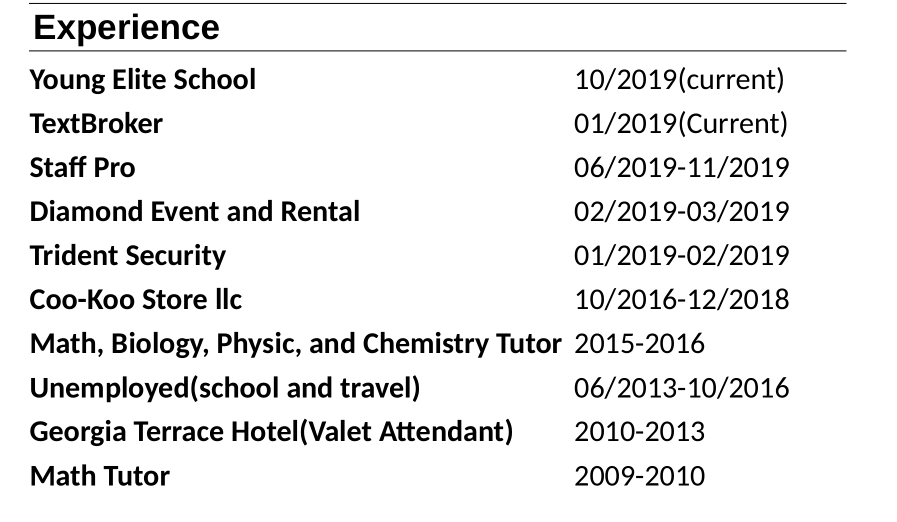The image size is (897, 522).
Task: Click Diamond Event and Rental text
Action: point(195,212)
